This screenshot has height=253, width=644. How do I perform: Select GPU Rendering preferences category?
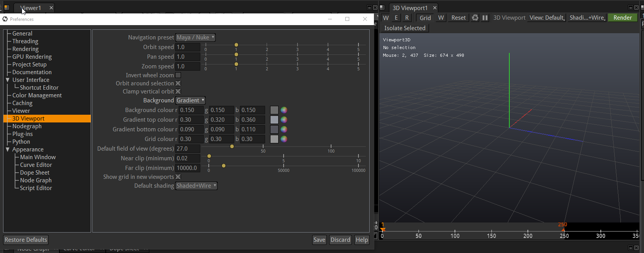pos(32,57)
